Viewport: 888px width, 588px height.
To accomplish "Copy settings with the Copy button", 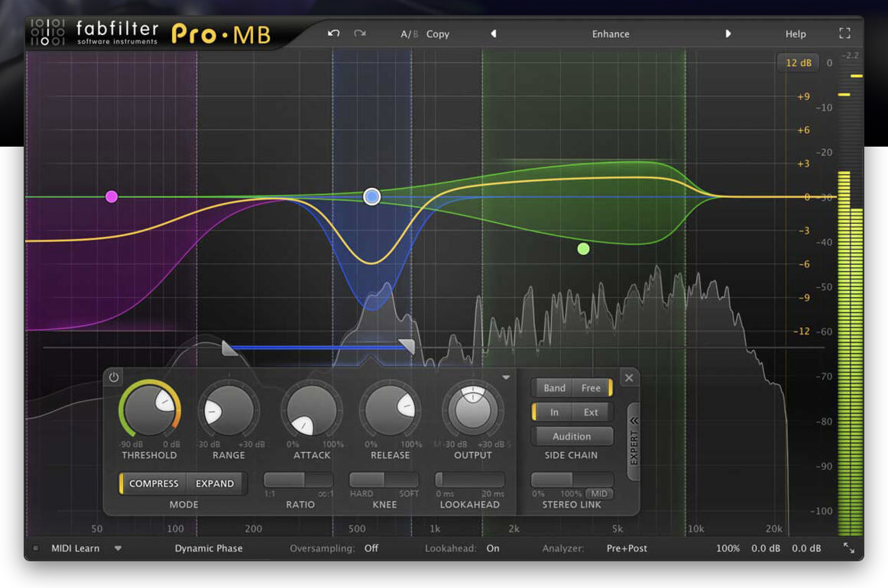I will pos(438,34).
